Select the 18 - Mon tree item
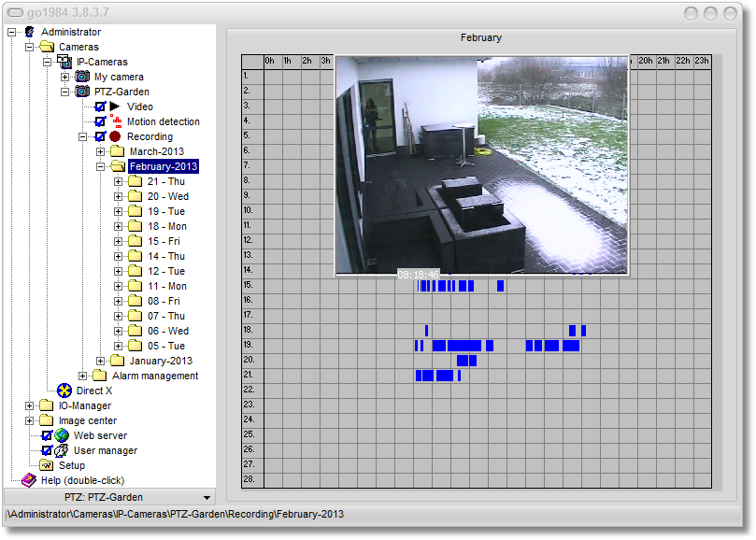The height and width of the screenshot is (540, 756). 167,226
